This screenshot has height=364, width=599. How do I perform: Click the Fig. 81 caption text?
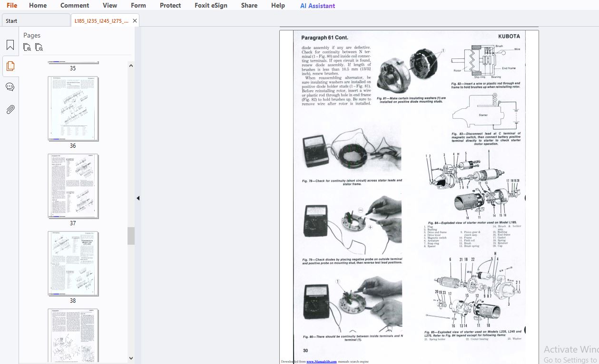(x=411, y=100)
